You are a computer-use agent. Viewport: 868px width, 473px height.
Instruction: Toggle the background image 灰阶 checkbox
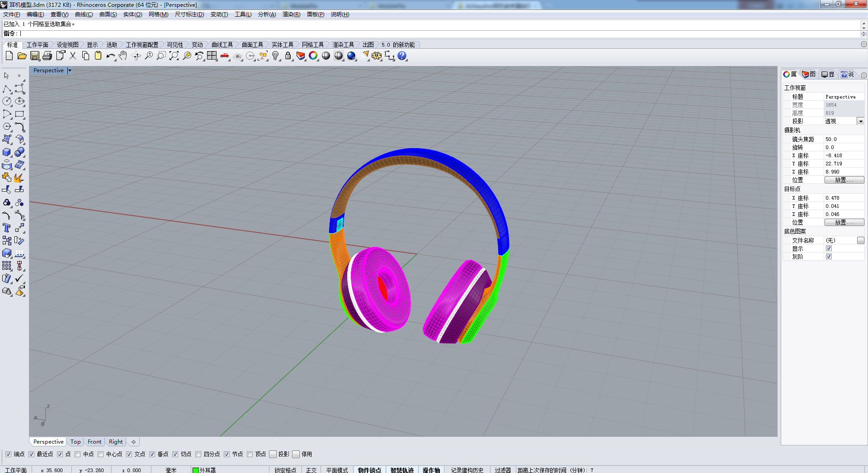829,257
